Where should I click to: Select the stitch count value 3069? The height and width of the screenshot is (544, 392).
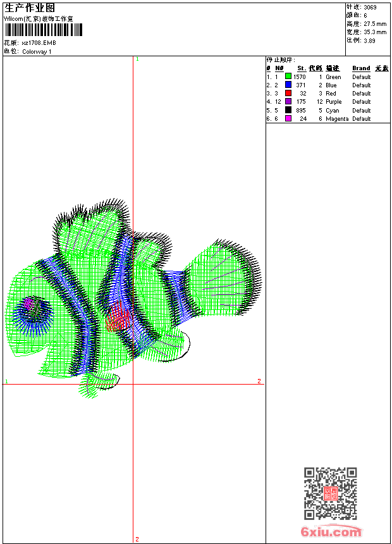click(370, 8)
